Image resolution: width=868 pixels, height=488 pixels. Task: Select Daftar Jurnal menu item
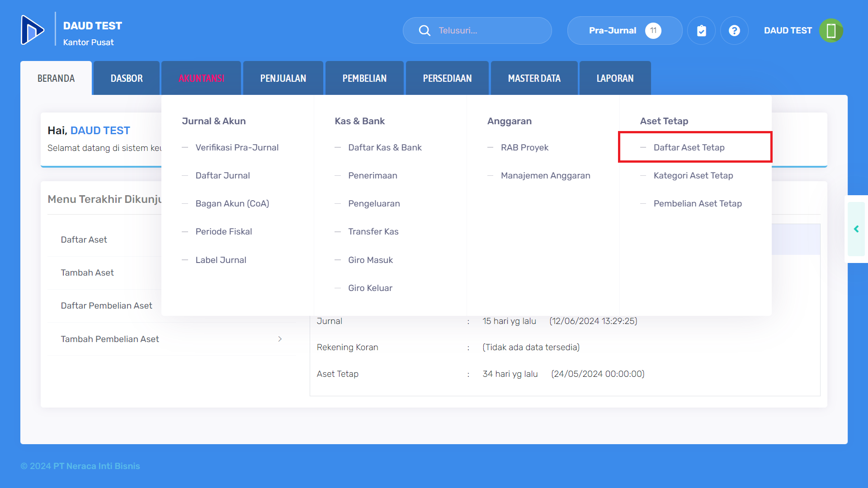tap(222, 175)
